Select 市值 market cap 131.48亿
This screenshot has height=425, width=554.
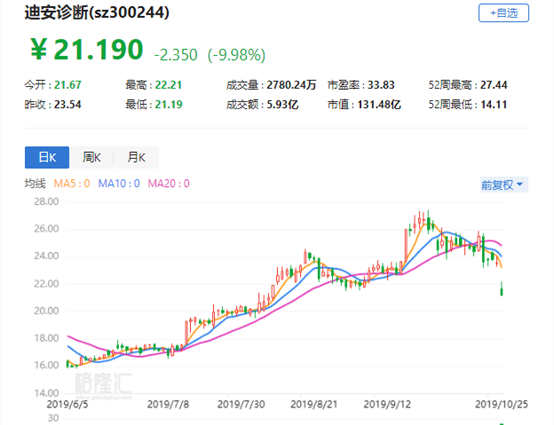[x=379, y=105]
